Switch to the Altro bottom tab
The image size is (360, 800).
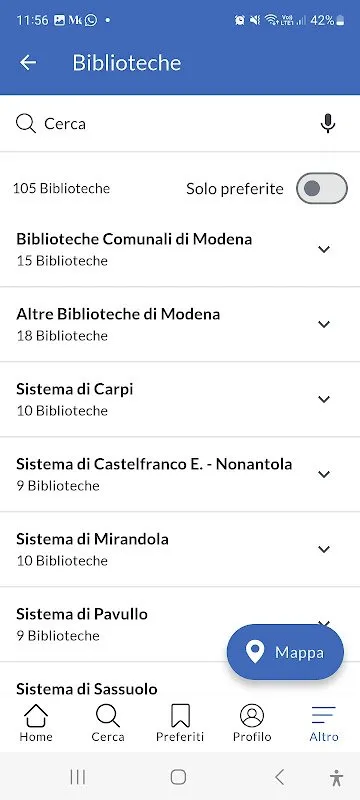[324, 723]
